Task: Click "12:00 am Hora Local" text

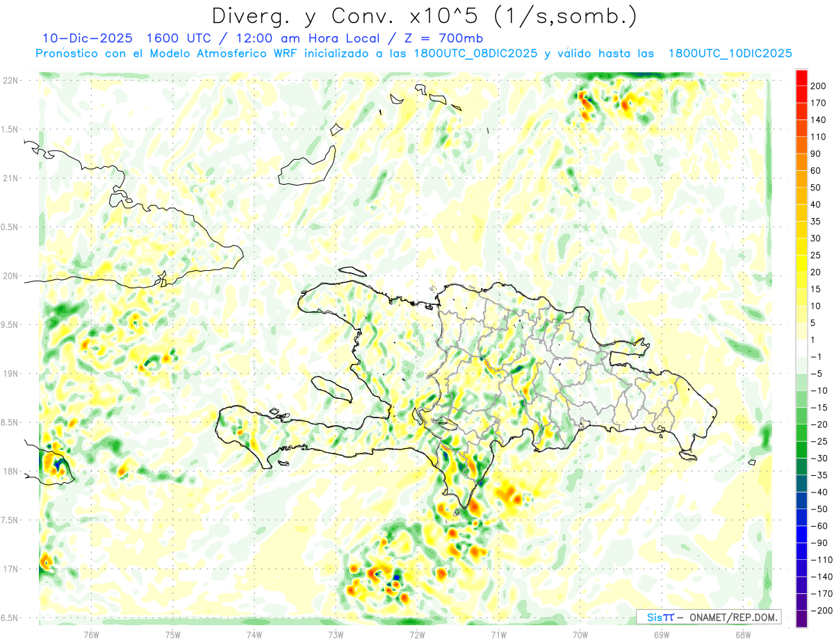Action: [308, 38]
